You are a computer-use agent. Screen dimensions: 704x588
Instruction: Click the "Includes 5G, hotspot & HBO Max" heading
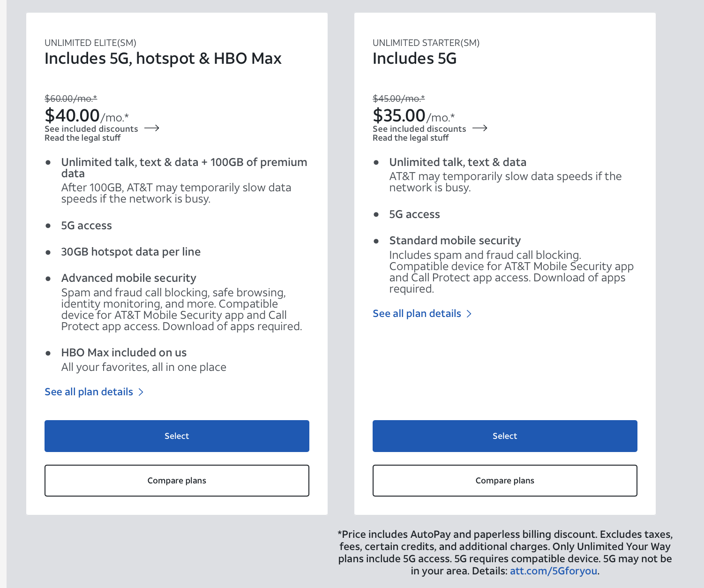click(x=163, y=59)
